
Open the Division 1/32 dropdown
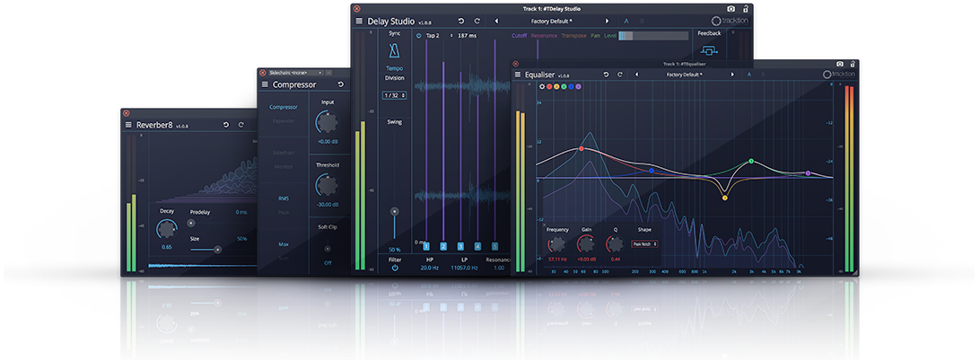coord(394,95)
